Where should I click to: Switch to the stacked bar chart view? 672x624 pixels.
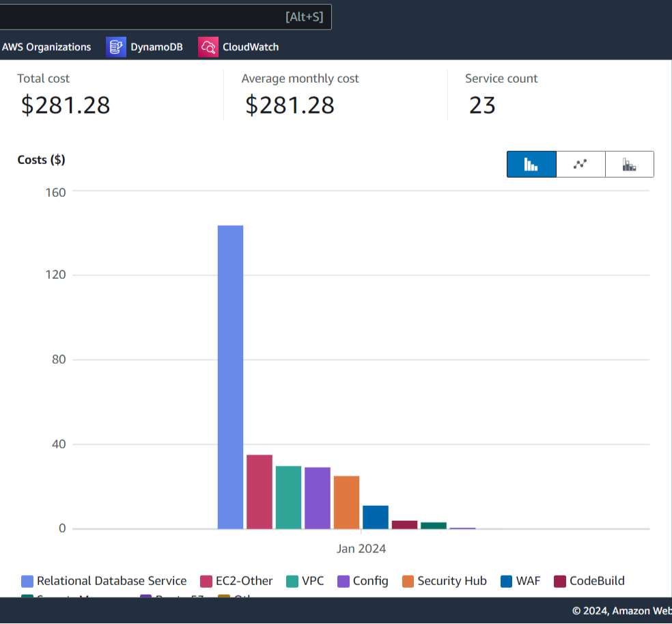[629, 164]
